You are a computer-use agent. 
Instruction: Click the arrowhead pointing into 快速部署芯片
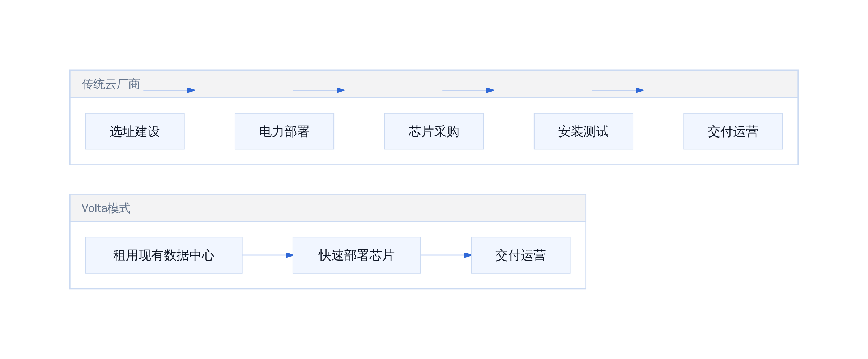[289, 255]
